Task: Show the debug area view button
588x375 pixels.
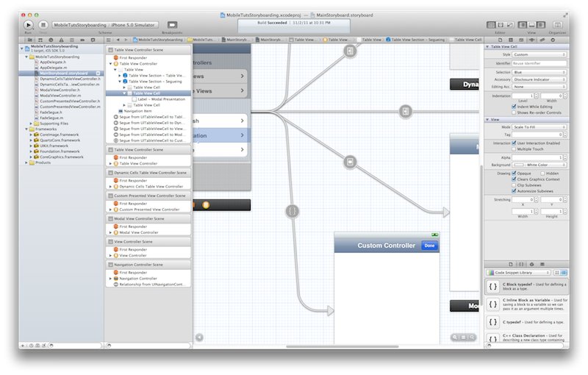Action: (x=531, y=25)
